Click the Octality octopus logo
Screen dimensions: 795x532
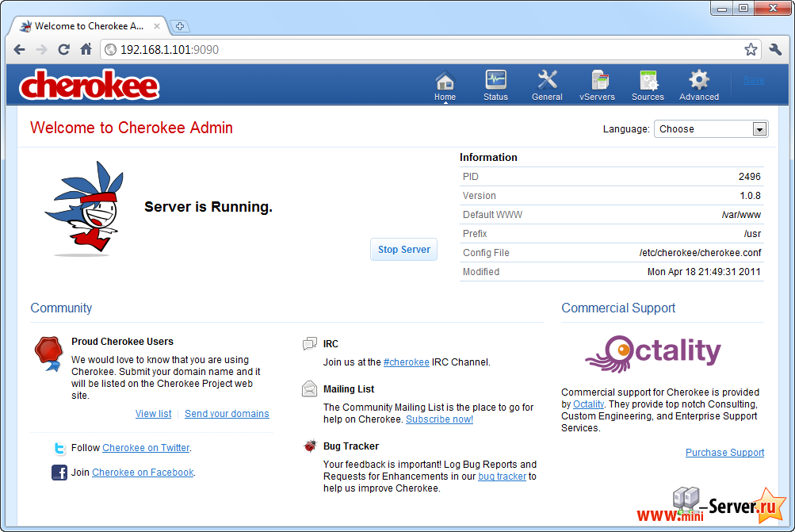(653, 354)
